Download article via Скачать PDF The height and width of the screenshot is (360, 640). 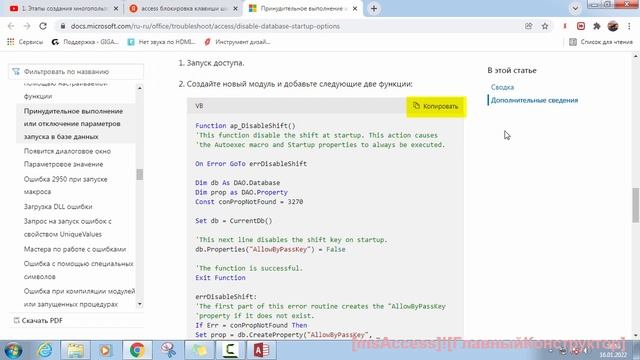38,320
